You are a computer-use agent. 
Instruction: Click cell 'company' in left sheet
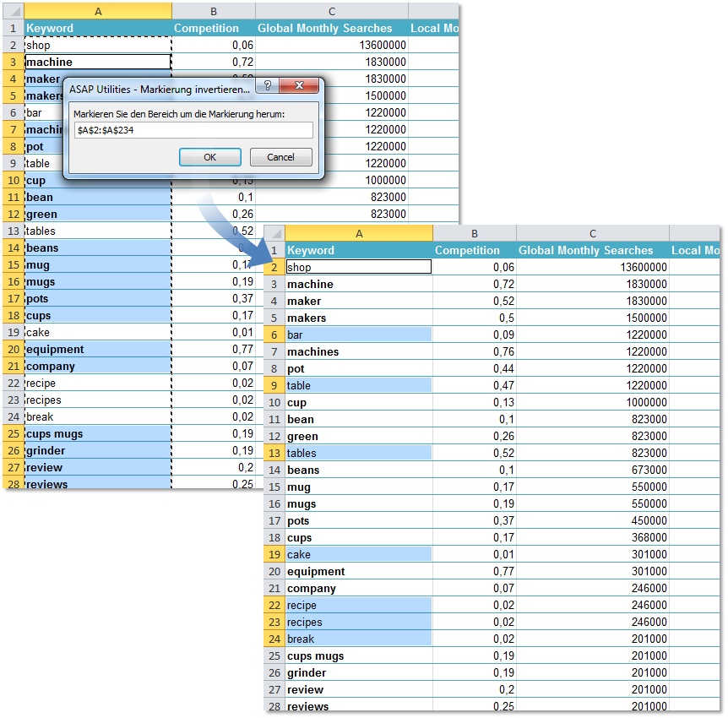click(x=98, y=366)
